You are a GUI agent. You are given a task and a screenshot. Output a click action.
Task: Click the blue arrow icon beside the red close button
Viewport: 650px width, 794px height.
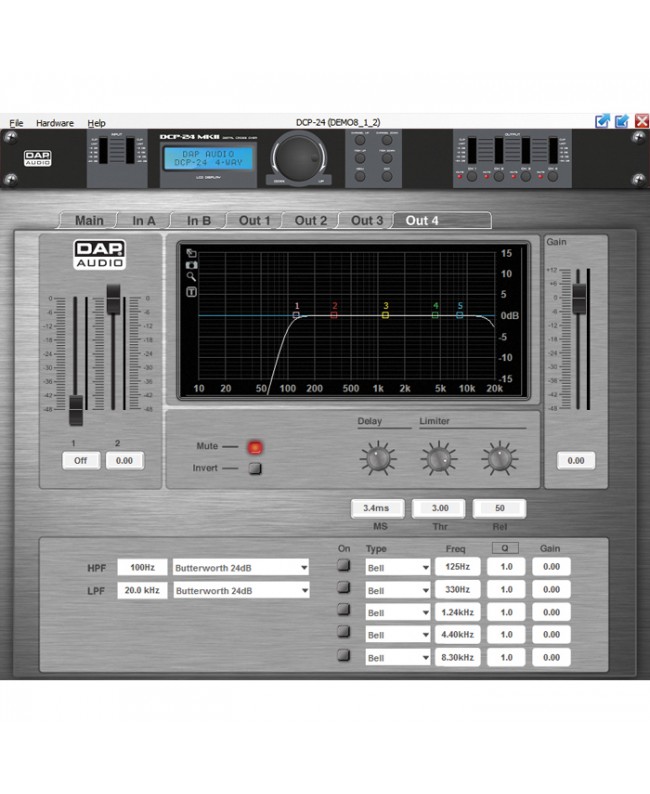[622, 121]
